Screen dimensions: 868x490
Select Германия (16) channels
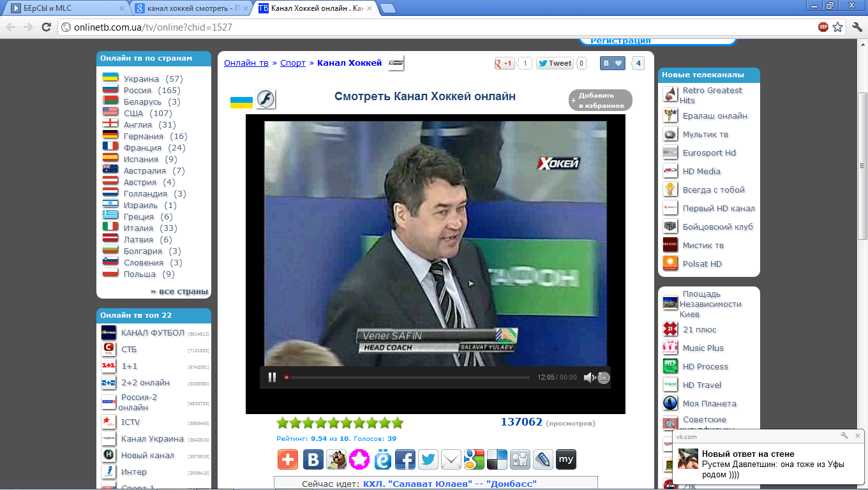(x=155, y=136)
